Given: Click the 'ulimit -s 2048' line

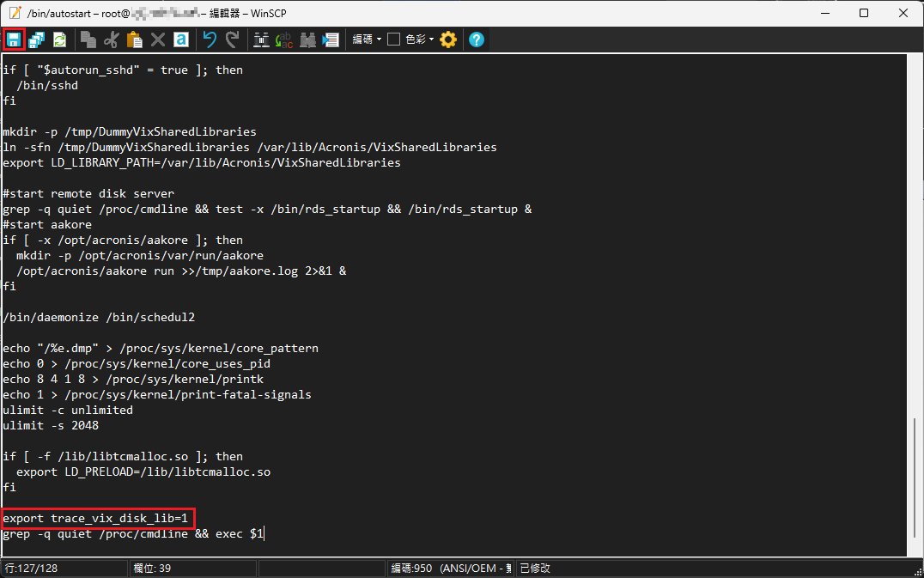Looking at the screenshot, I should click(50, 425).
